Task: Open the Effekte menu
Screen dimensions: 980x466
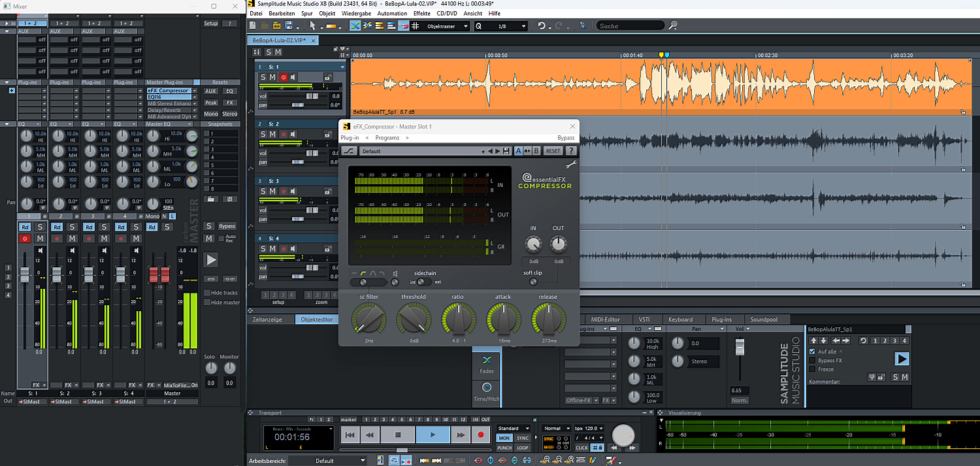Action: [x=421, y=13]
